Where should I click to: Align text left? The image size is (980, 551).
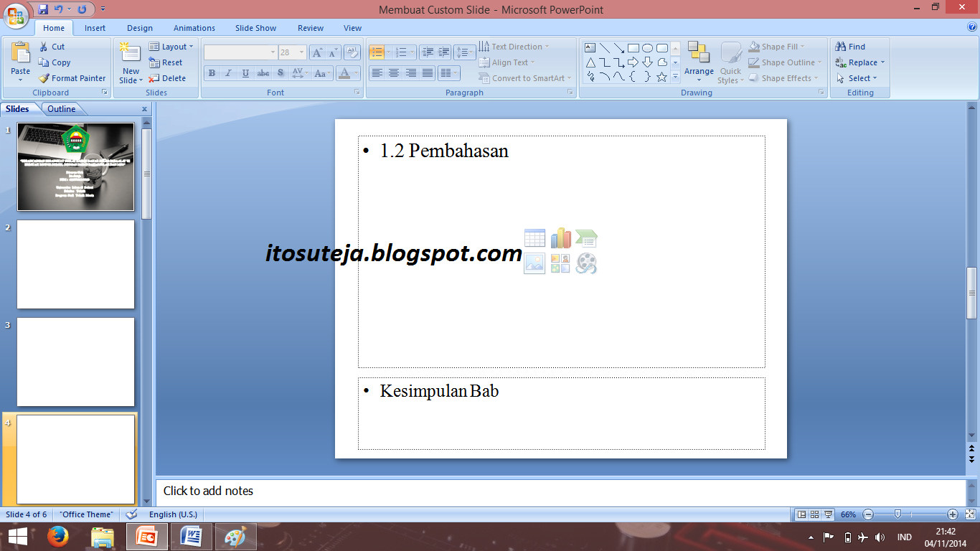(377, 73)
